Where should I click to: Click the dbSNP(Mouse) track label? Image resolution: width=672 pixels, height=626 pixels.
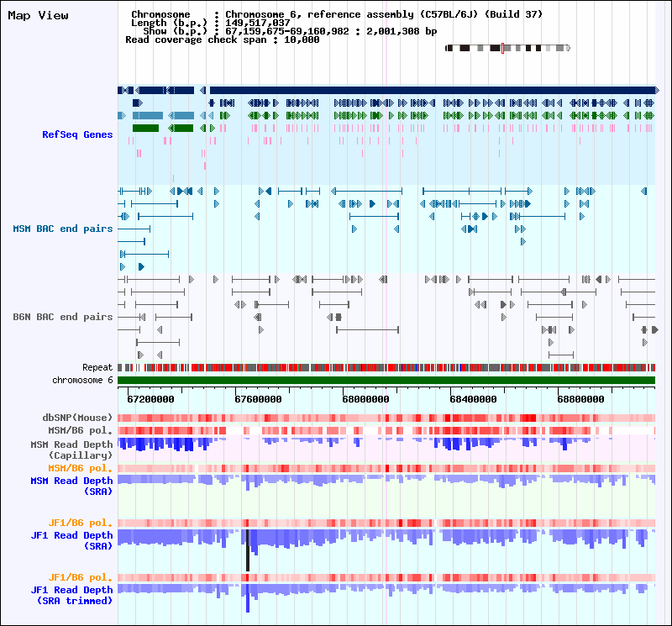(77, 418)
